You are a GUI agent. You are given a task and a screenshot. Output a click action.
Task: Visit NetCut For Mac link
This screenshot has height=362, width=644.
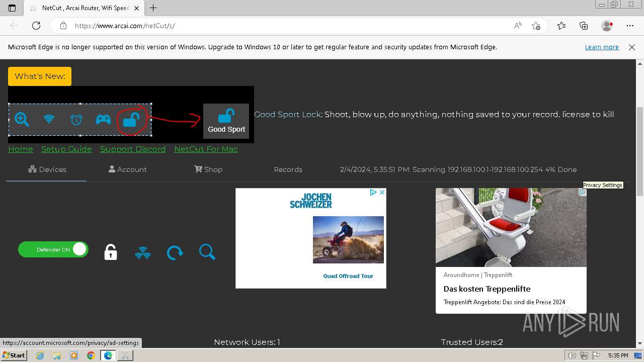(x=206, y=149)
